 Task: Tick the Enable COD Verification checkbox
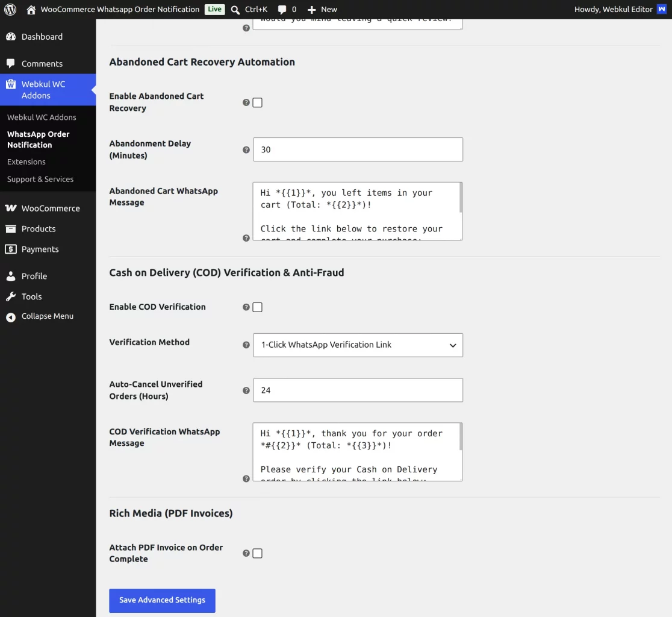click(257, 307)
